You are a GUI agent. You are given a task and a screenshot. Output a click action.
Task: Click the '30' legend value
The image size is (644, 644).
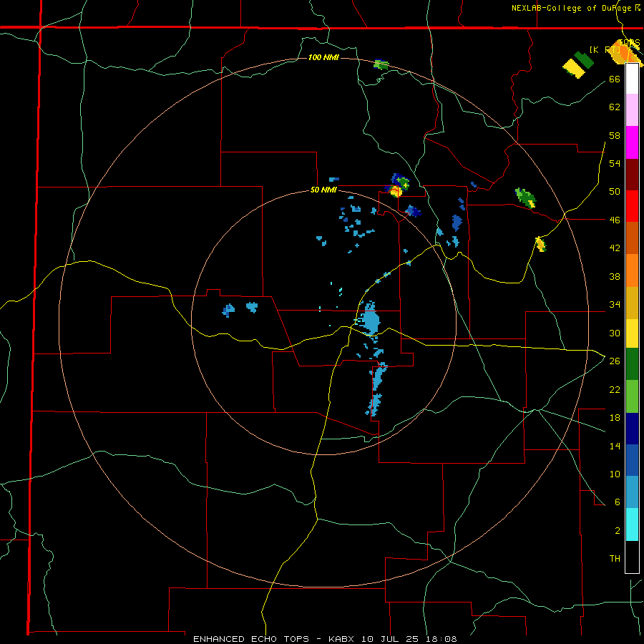point(615,333)
